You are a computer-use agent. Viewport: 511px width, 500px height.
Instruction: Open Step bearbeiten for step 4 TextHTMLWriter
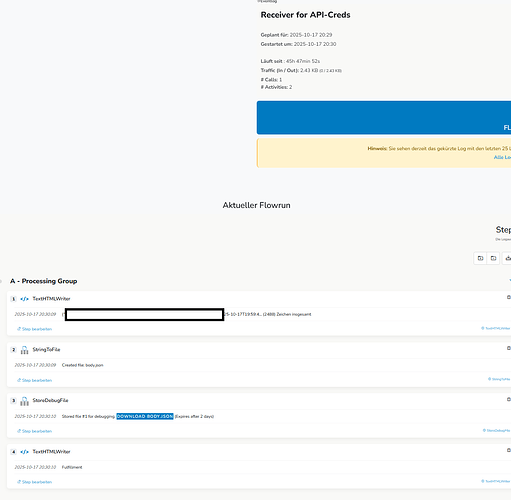35,482
